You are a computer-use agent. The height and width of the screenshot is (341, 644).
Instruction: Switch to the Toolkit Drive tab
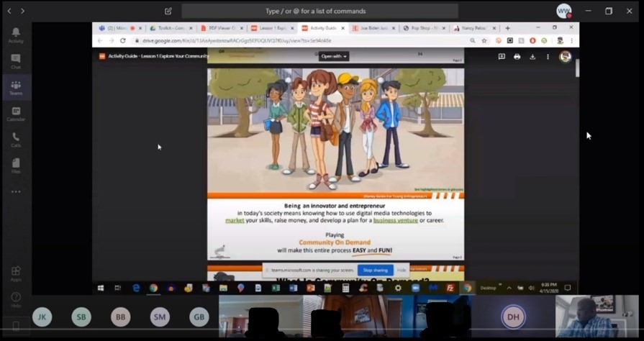[x=171, y=28]
